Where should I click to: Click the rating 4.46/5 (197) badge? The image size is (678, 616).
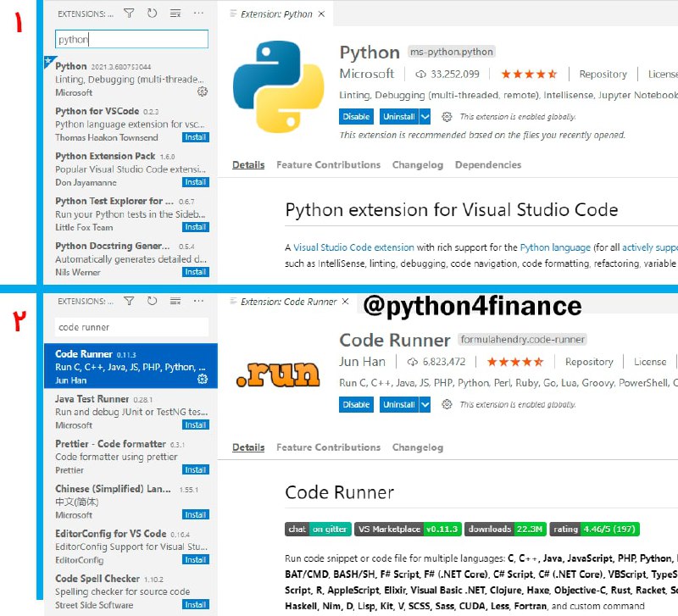595,529
